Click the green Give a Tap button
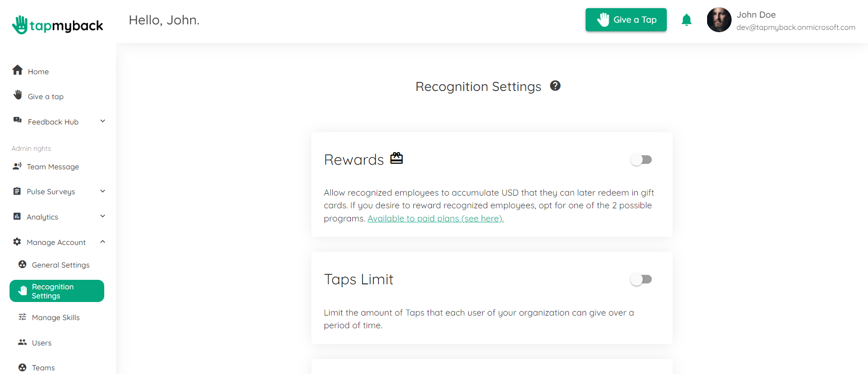Screen dimensions: 868x374 tap(626, 20)
